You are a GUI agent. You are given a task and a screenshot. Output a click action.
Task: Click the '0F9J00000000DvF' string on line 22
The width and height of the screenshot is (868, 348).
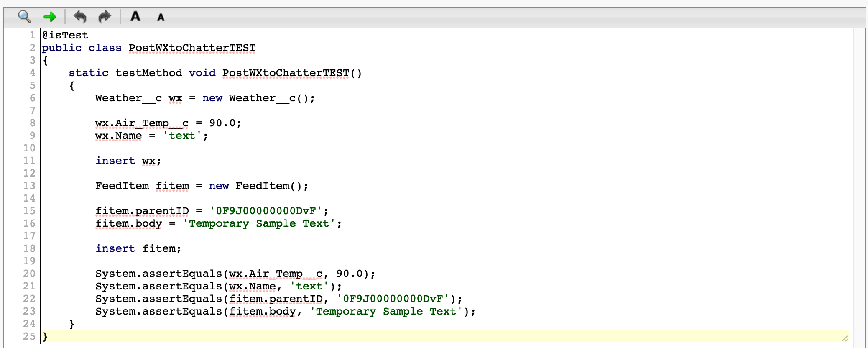(393, 299)
